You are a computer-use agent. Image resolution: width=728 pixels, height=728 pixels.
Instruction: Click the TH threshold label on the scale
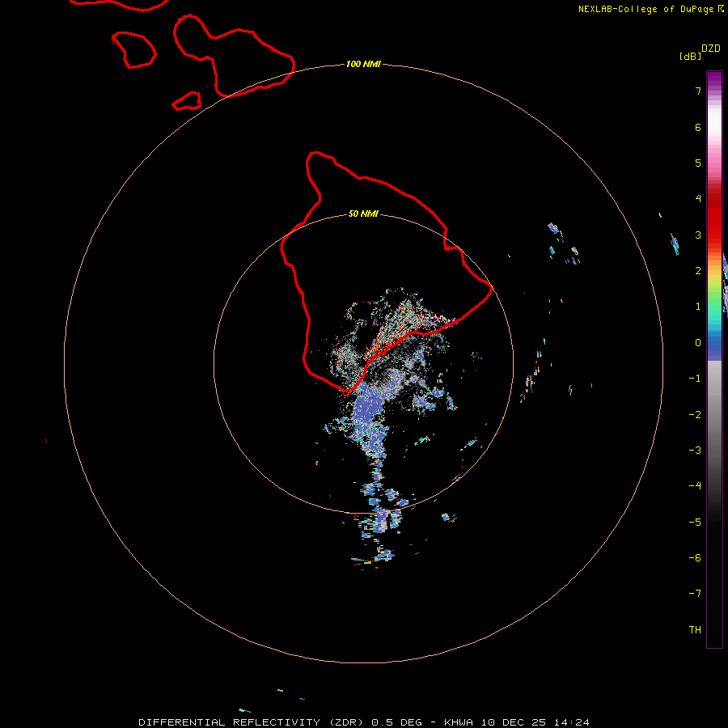coord(695,630)
